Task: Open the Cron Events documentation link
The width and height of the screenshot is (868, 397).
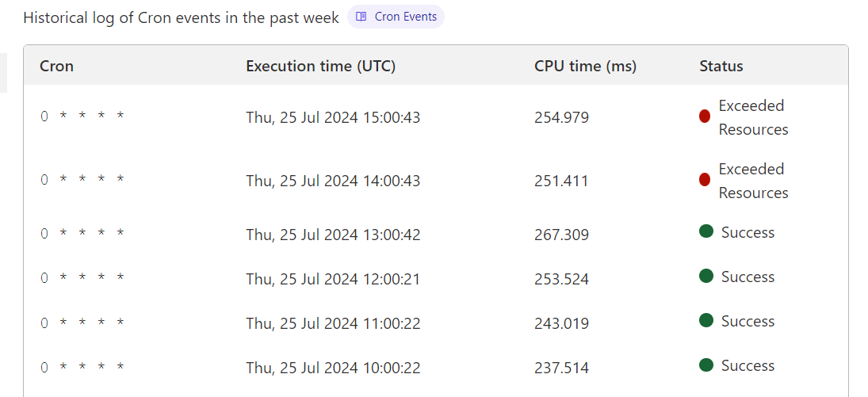Action: tap(405, 17)
